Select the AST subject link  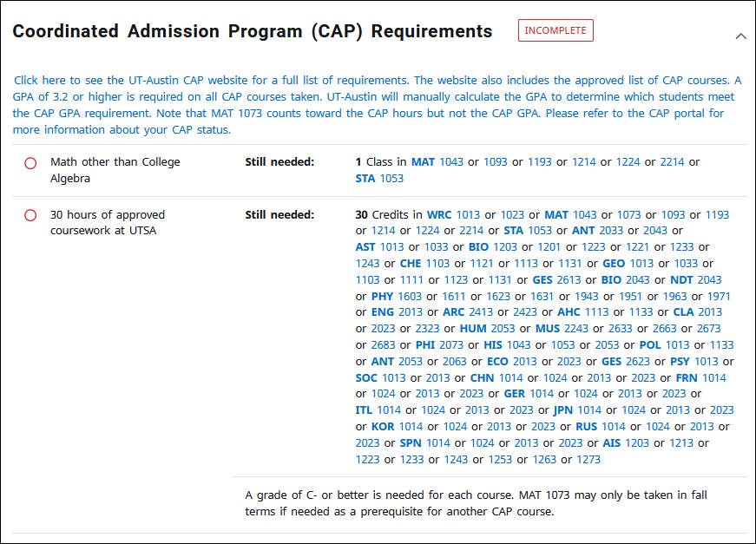click(365, 247)
